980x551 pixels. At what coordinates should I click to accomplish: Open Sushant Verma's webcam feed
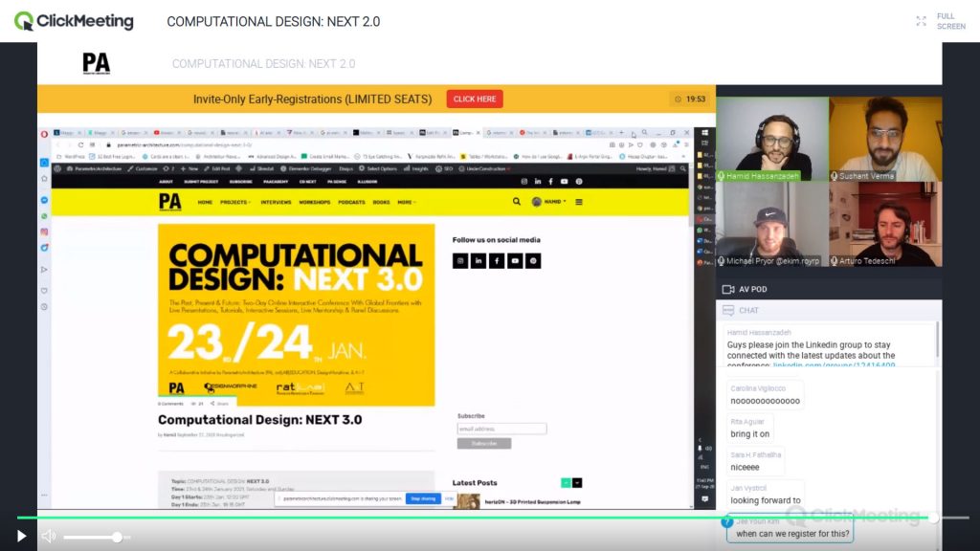tap(885, 139)
